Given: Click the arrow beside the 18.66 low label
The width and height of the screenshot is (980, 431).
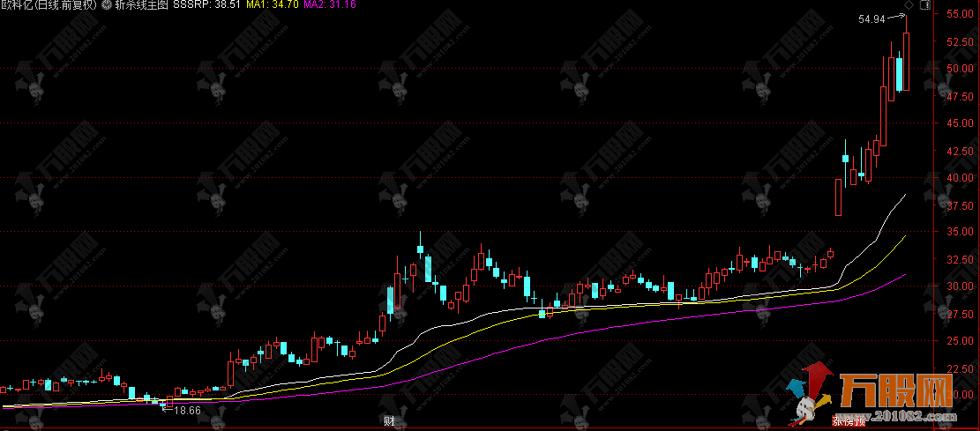Looking at the screenshot, I should [166, 408].
